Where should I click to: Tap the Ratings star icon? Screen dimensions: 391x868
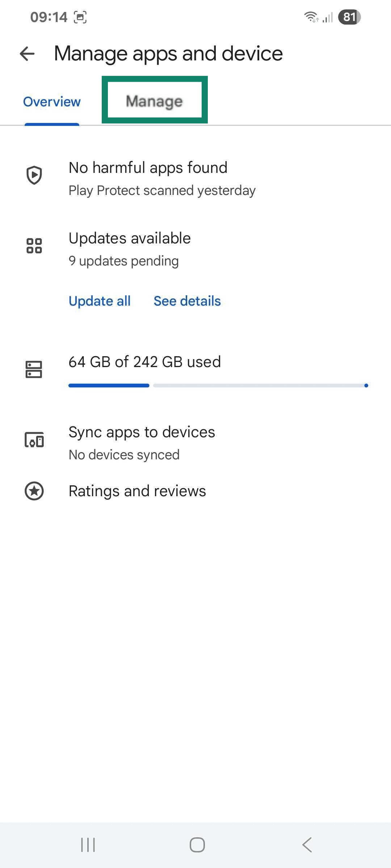point(34,491)
